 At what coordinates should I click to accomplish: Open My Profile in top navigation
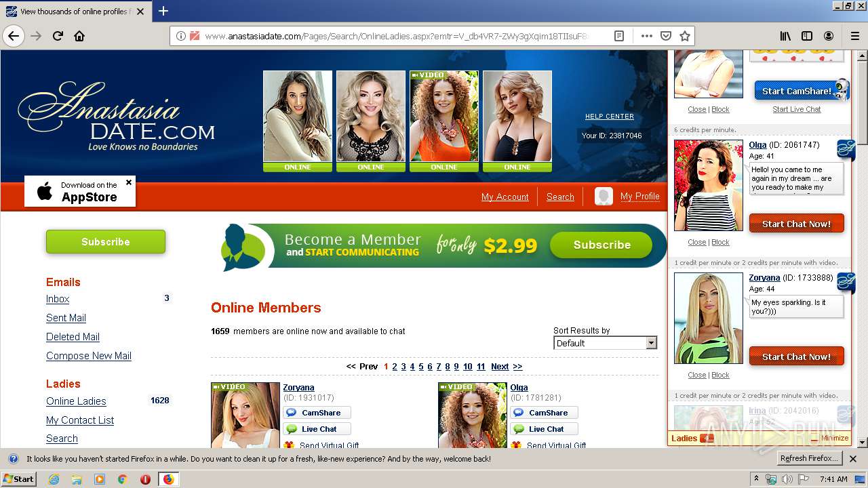(639, 196)
